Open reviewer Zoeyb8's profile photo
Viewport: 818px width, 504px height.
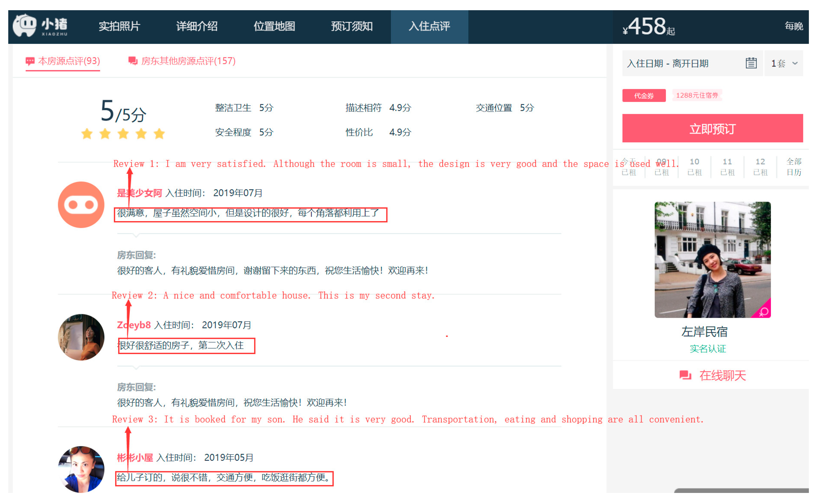point(81,337)
